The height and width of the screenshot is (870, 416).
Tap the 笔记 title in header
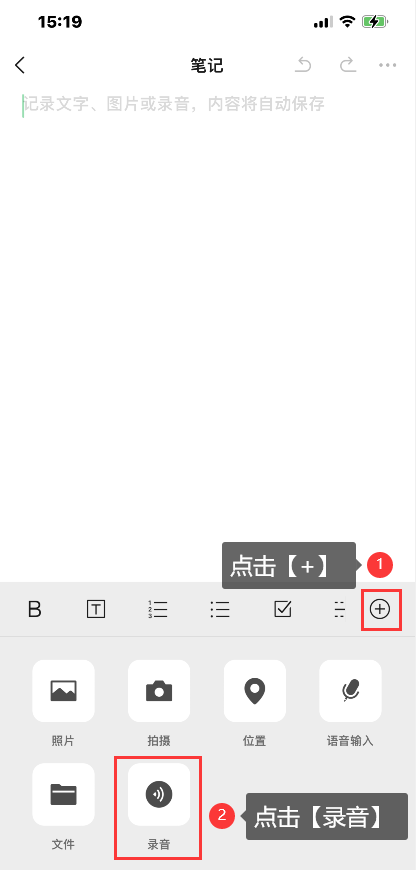[207, 65]
